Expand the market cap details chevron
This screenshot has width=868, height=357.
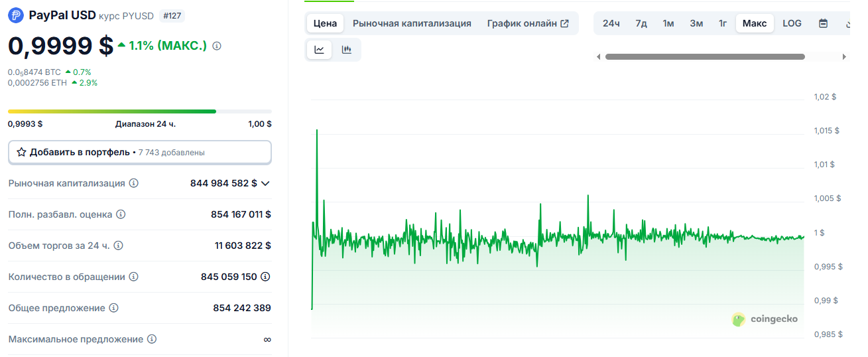[x=265, y=183]
